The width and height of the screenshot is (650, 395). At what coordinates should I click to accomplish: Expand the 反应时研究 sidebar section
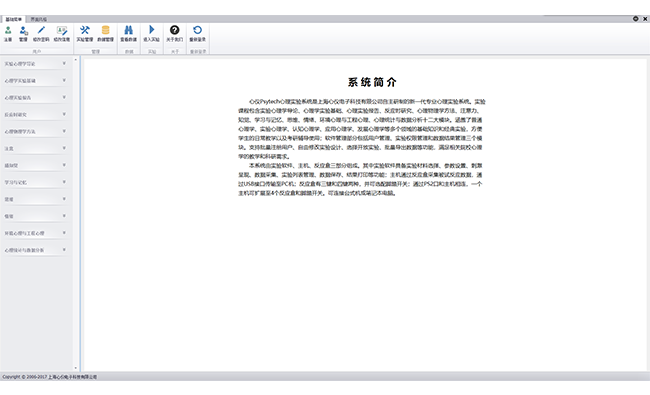tap(35, 114)
